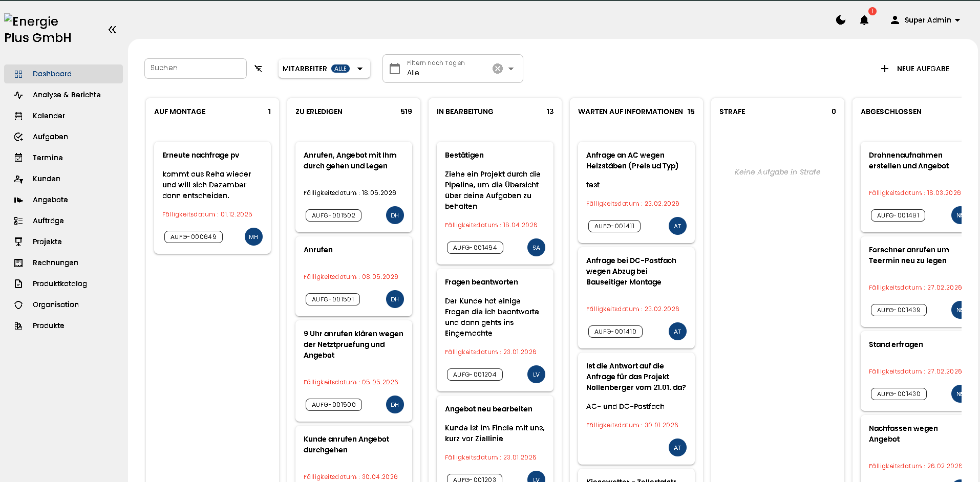This screenshot has height=482, width=980.
Task: Collapse the sidebar with the double chevron
Action: click(x=112, y=30)
